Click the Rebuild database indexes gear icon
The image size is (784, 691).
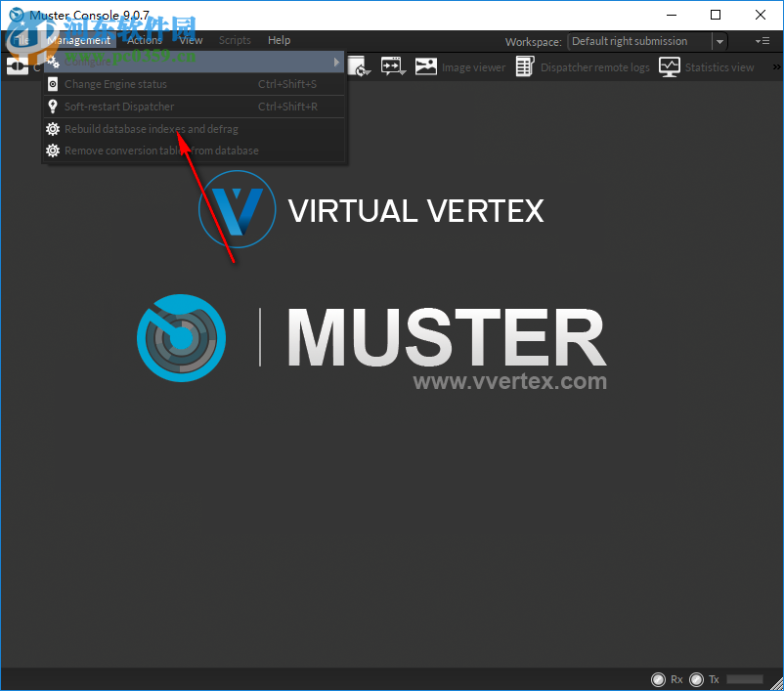[x=53, y=129]
